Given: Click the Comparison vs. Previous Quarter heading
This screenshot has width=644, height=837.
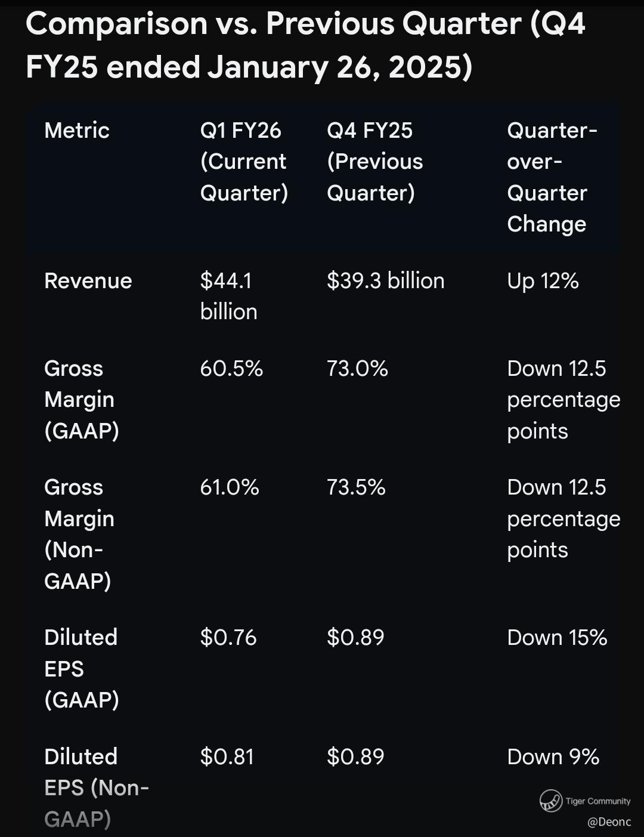Looking at the screenshot, I should tap(305, 45).
